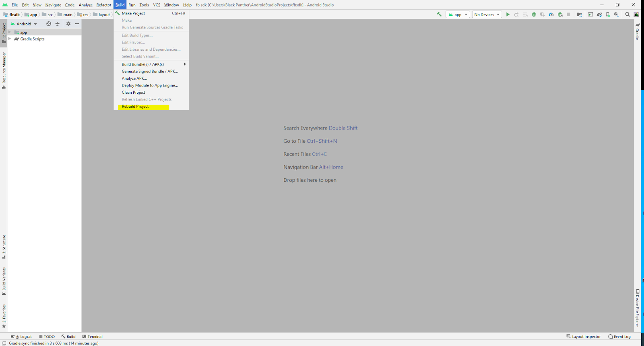Select Rebuild Project from Build menu

pyautogui.click(x=135, y=107)
